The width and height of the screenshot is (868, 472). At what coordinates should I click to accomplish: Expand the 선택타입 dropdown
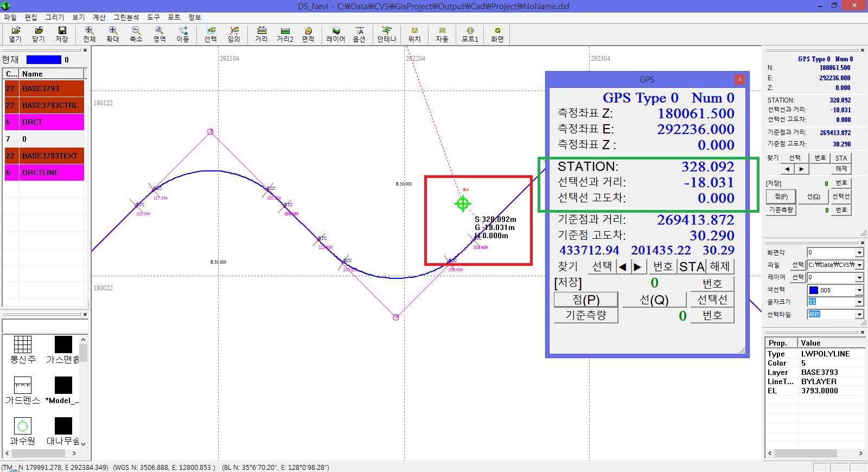tap(859, 315)
